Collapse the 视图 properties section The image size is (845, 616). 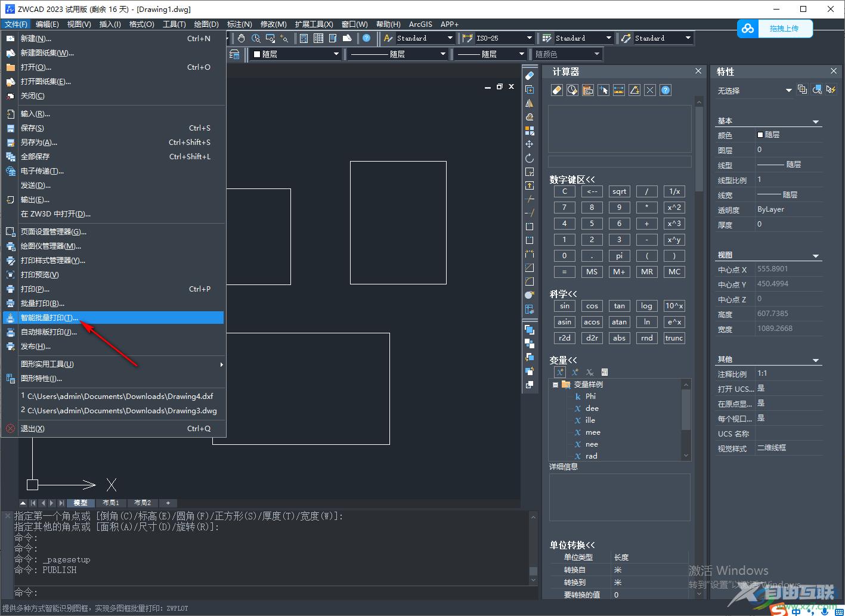click(816, 256)
